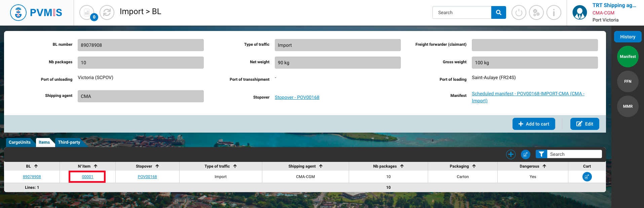
Task: Click the green Manifest circle button
Action: 628,57
